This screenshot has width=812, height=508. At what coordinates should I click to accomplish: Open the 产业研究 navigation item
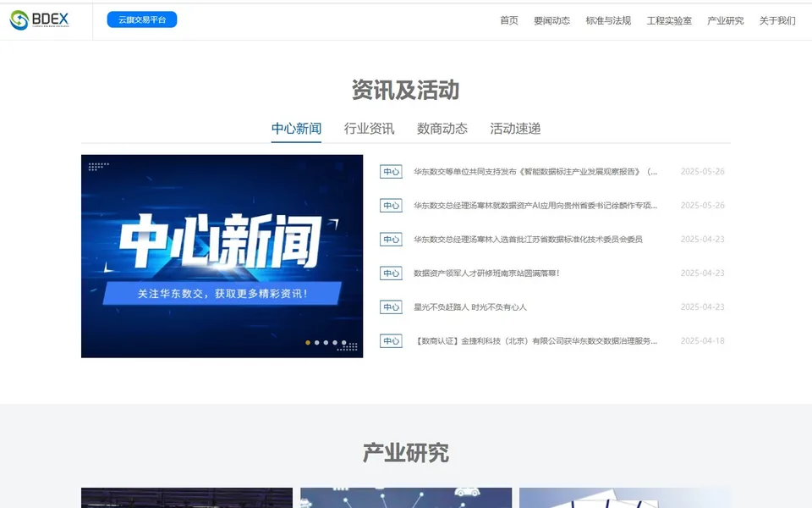coord(725,20)
